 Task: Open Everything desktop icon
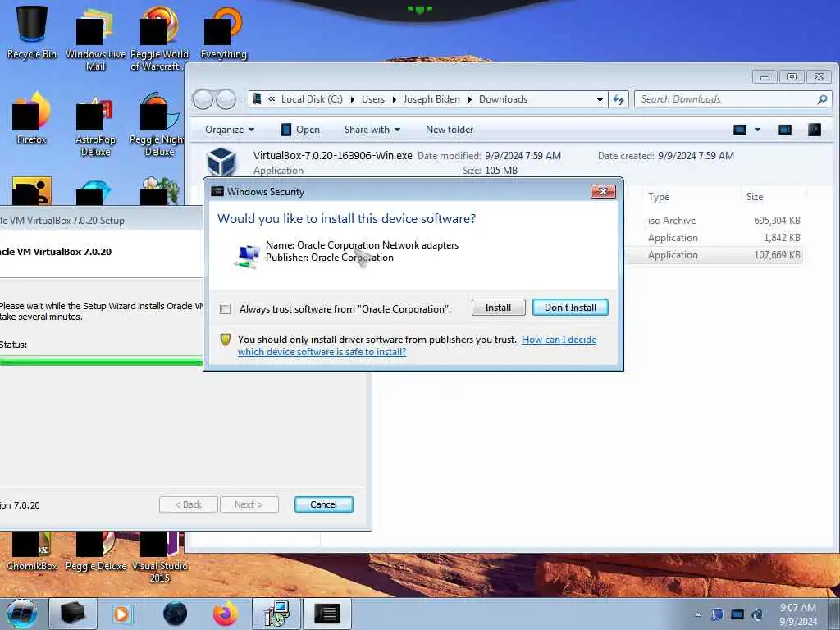coord(223,33)
